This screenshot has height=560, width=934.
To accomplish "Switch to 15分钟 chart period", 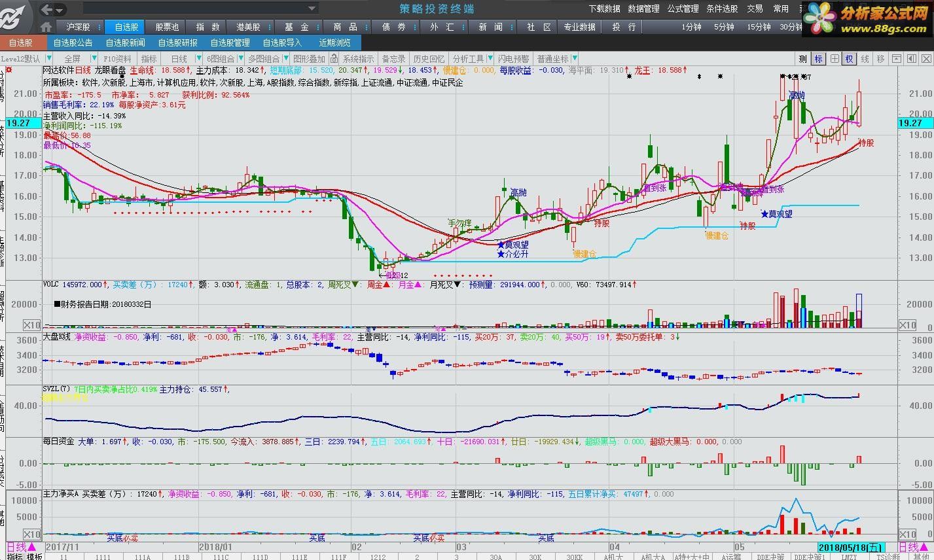I will coord(759,27).
